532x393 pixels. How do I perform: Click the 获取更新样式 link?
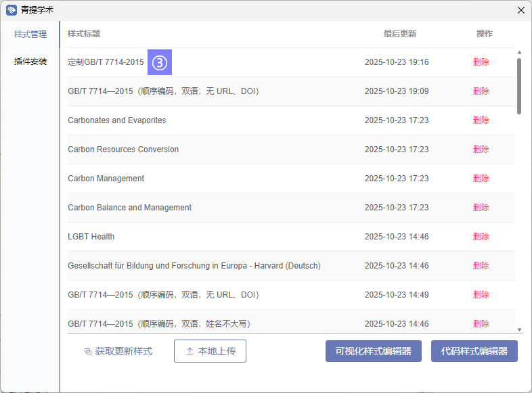click(123, 352)
